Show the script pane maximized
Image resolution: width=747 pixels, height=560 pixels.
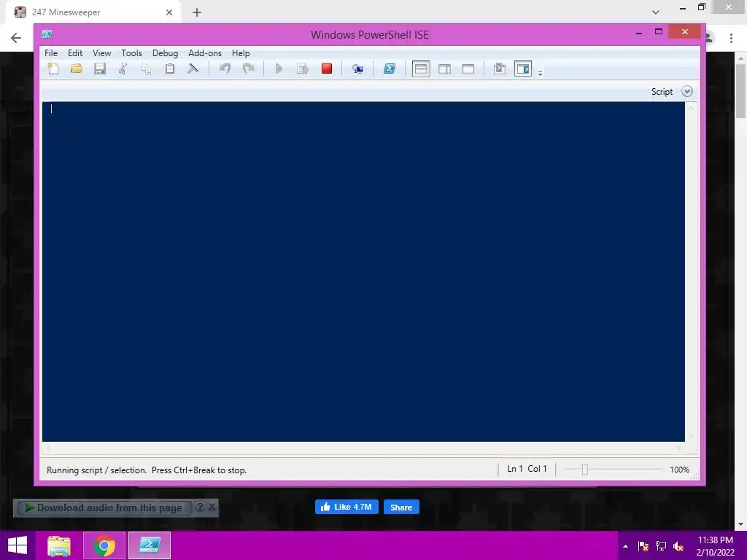click(468, 69)
